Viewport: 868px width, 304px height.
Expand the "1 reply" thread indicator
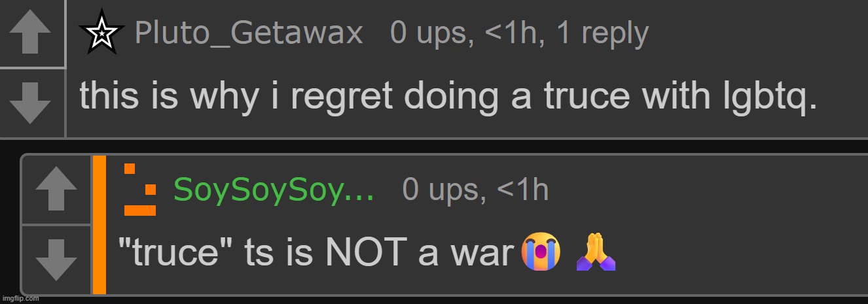tap(602, 33)
